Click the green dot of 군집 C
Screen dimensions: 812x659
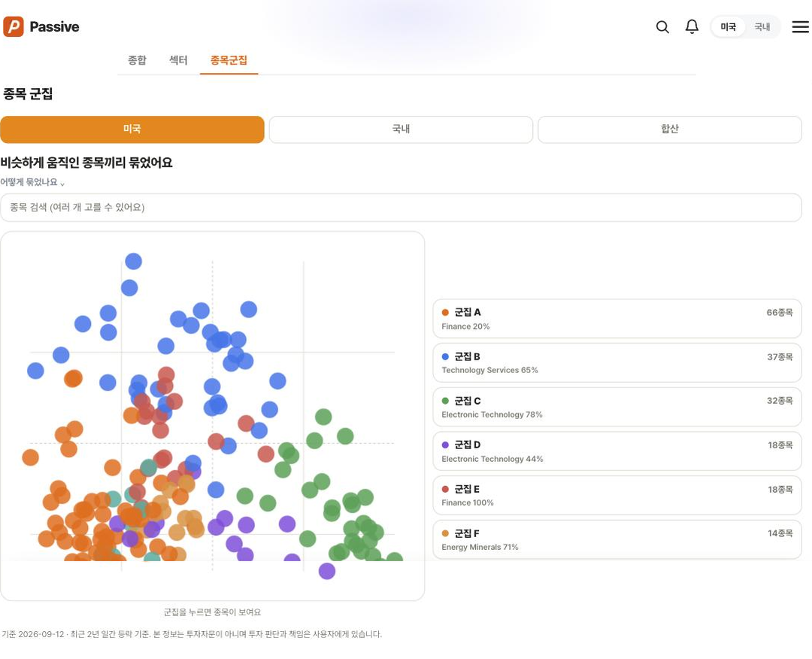pyautogui.click(x=445, y=401)
